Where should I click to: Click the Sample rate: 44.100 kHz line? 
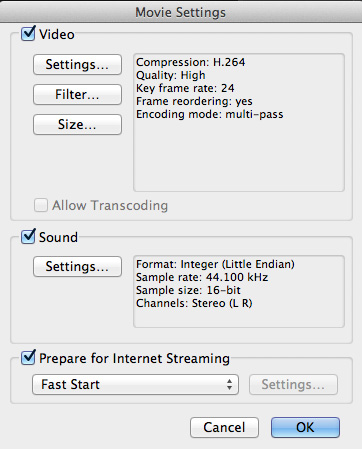202,277
